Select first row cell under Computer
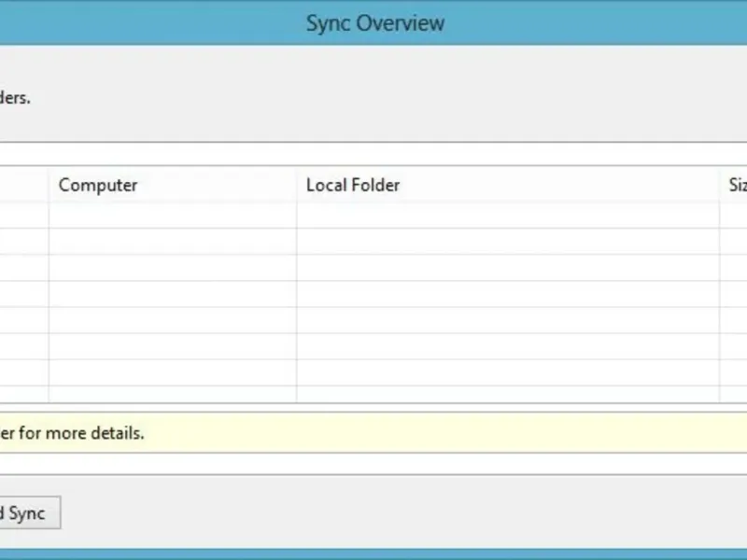Screen dimensions: 747x560 [x=173, y=216]
